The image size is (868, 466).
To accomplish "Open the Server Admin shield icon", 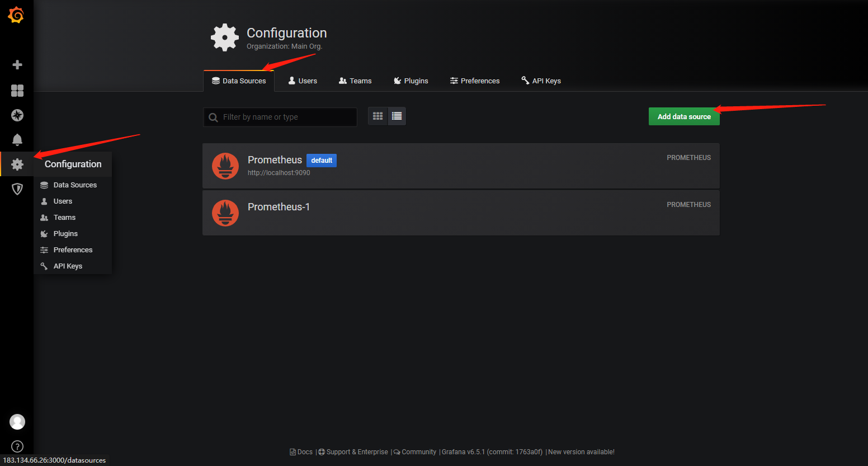I will click(17, 189).
